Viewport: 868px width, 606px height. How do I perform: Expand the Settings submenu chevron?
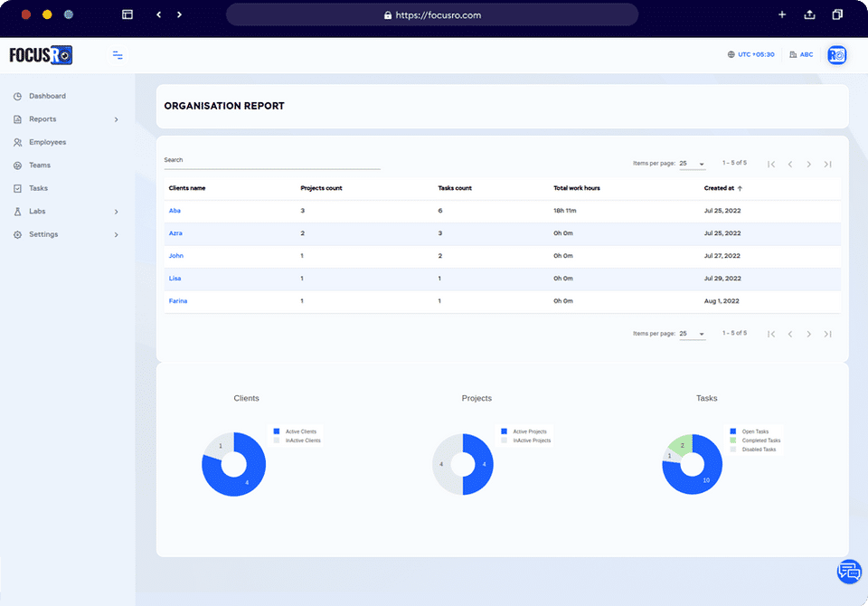(x=117, y=235)
